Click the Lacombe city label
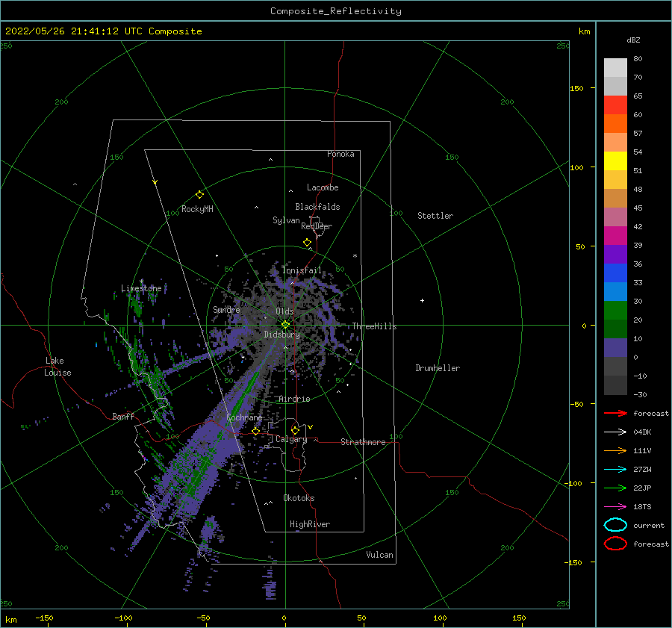The height and width of the screenshot is (628, 672). click(x=323, y=187)
